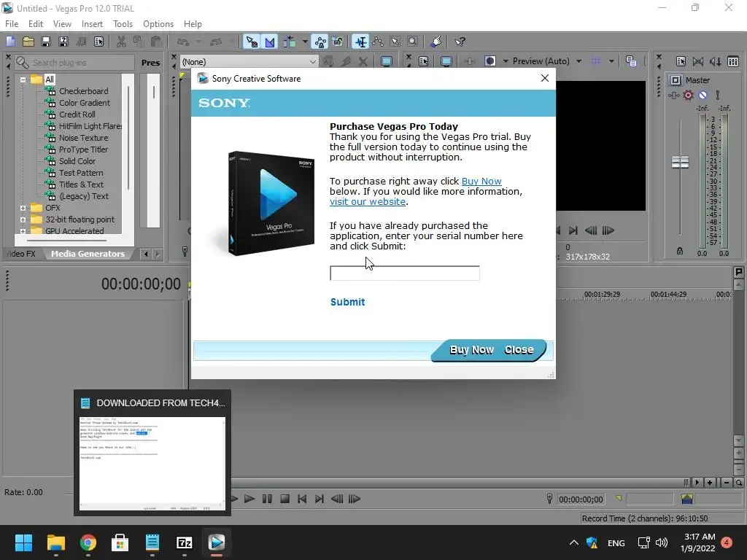Open Master bus automation settings gear
The width and height of the screenshot is (747, 560).
coord(688,96)
